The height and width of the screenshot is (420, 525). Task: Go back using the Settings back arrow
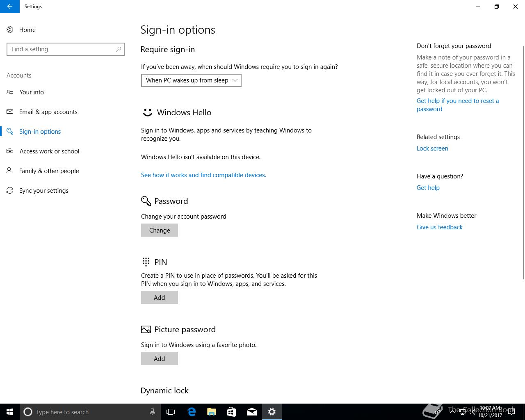pyautogui.click(x=10, y=7)
